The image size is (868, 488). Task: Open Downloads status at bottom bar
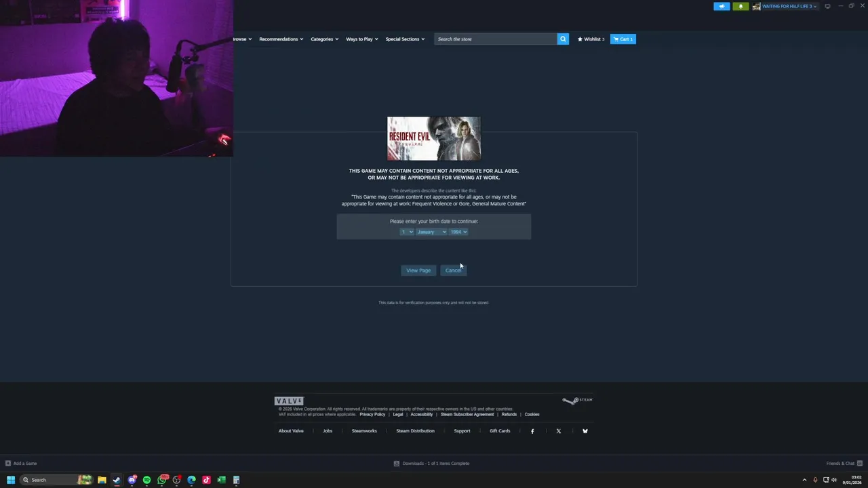(432, 464)
